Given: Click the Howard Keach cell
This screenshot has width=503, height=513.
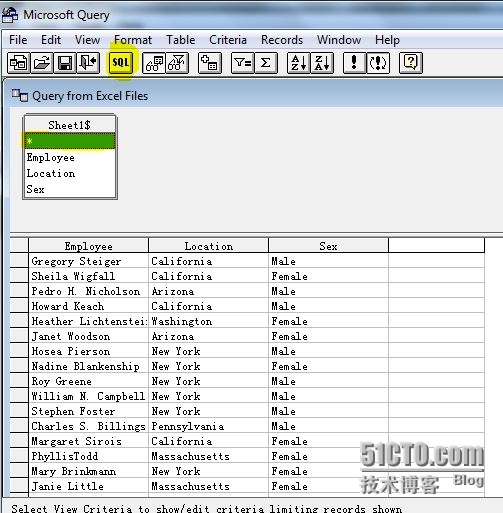Looking at the screenshot, I should click(x=89, y=306).
